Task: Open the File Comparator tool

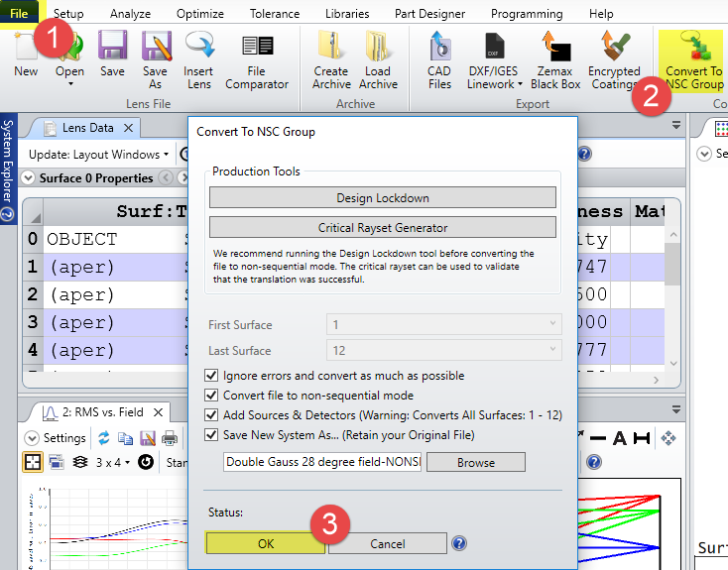Action: [x=257, y=59]
